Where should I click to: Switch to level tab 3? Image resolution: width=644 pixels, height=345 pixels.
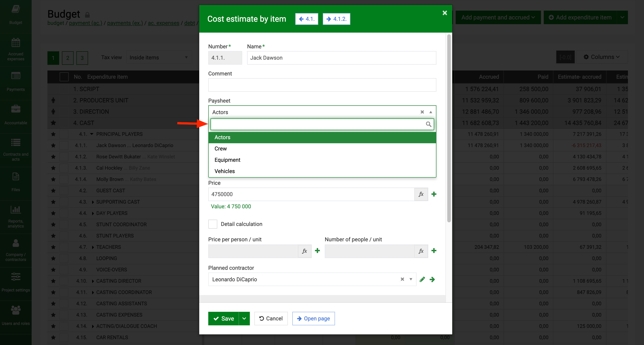click(82, 58)
